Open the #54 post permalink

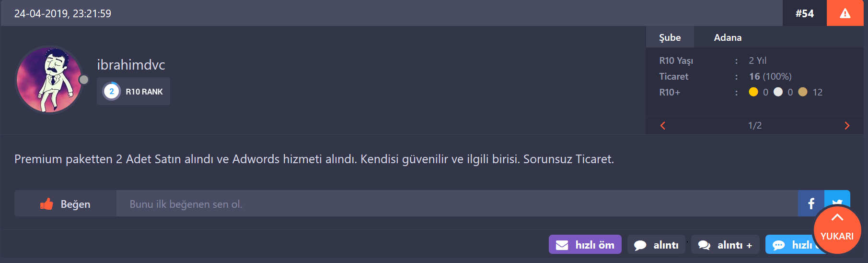click(x=805, y=13)
